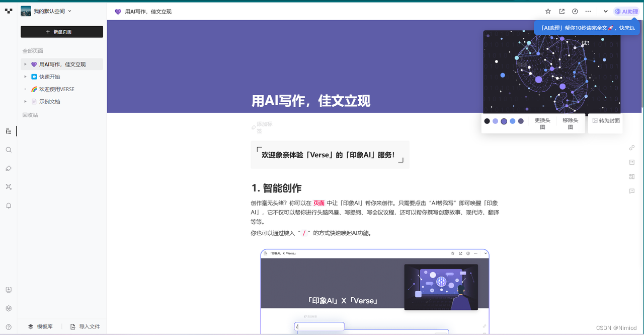Screen dimensions: 644x335
Task: Open the 模板库 template library
Action: (x=40, y=326)
